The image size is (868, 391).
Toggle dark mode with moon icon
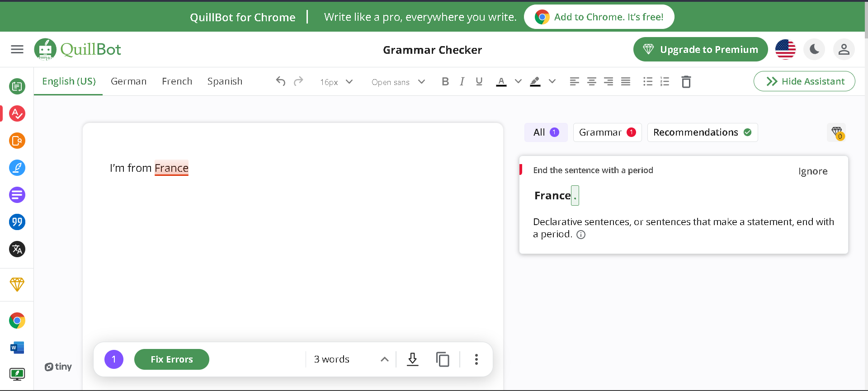point(814,49)
